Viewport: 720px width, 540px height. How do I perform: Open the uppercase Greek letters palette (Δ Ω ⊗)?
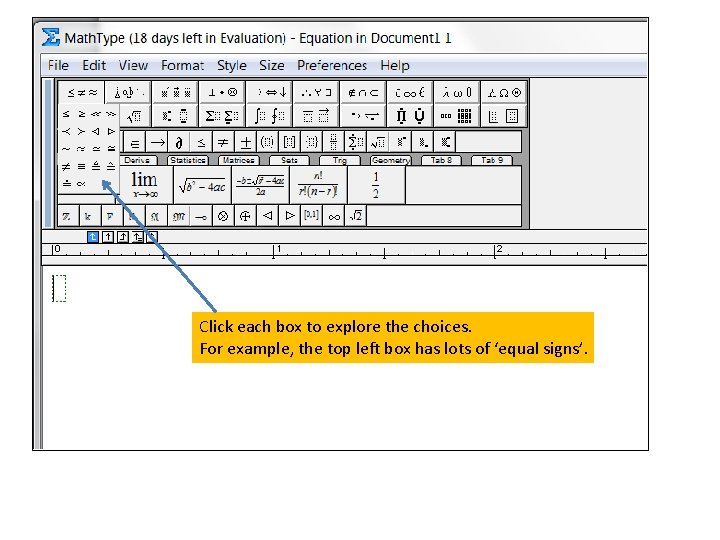click(504, 92)
